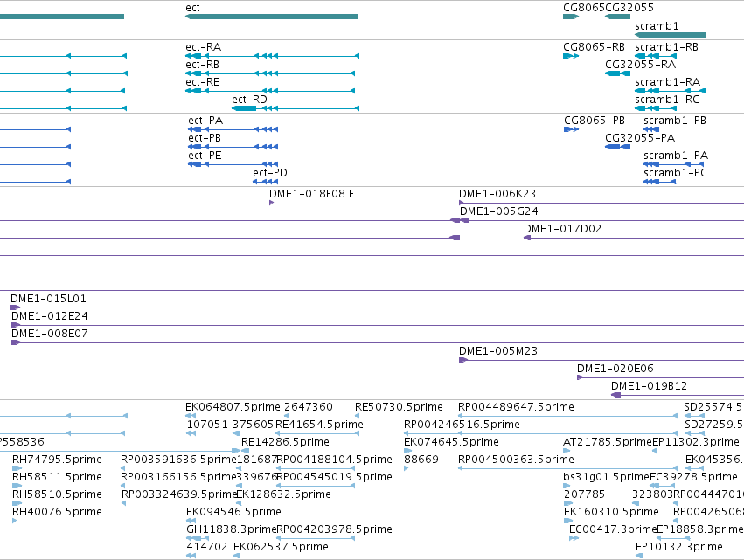
Task: Select the EK064807.5prime EST label
Action: coord(233,407)
